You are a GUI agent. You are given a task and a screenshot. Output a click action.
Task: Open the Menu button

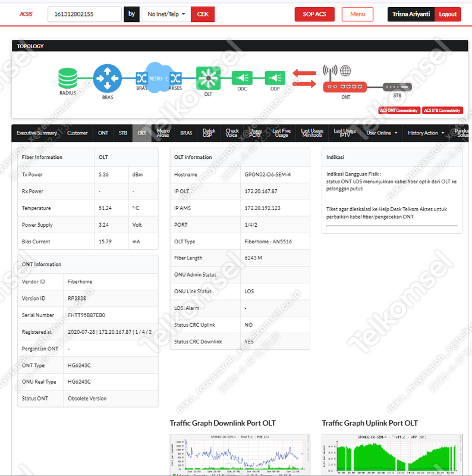point(357,14)
